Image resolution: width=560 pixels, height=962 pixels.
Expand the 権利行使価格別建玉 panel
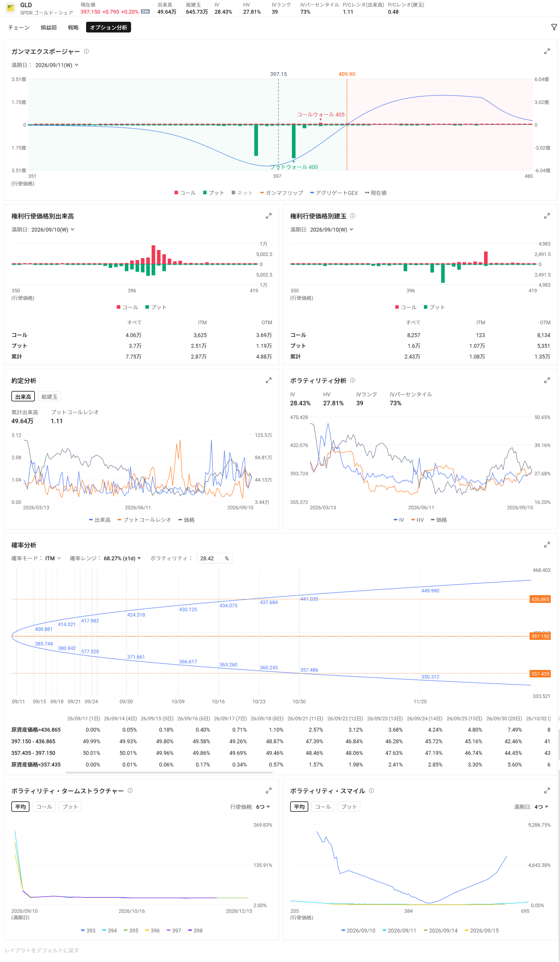pos(547,216)
